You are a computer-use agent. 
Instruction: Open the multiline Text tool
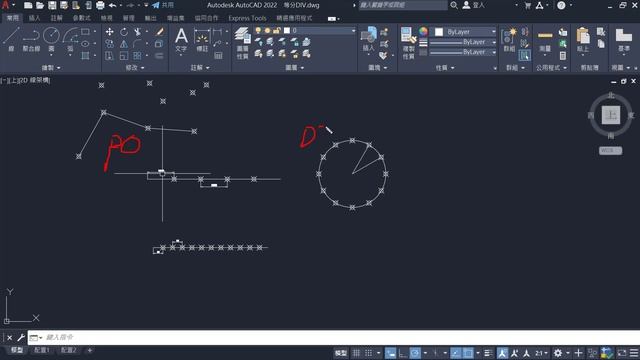181,39
